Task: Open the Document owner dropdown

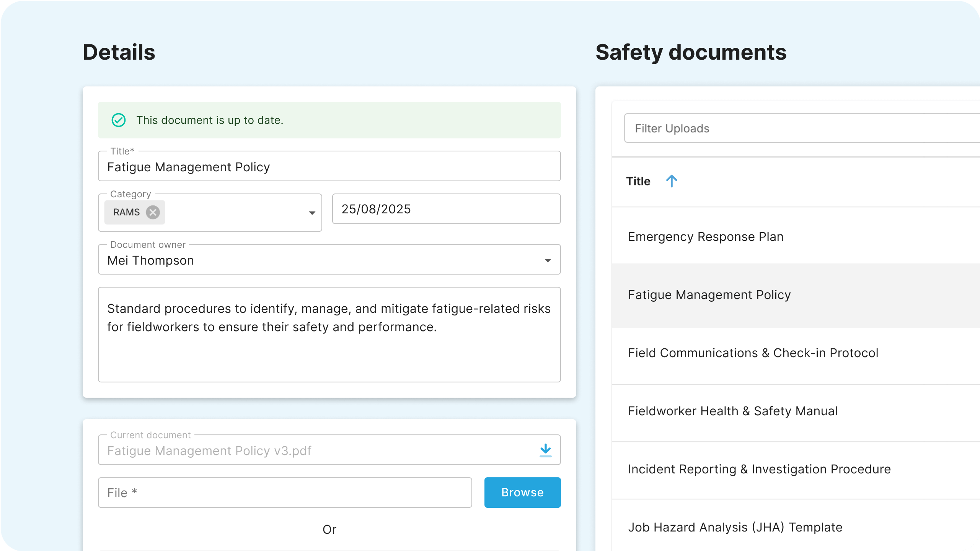Action: tap(548, 260)
